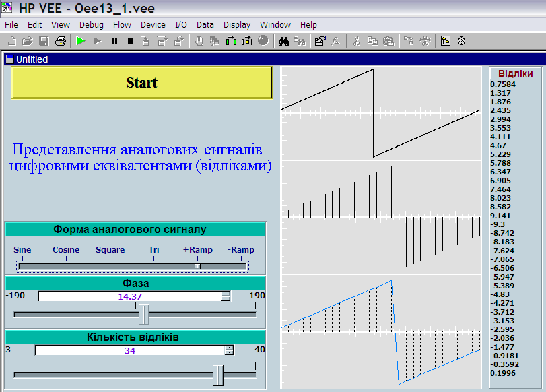The width and height of the screenshot is (546, 392).
Task: Select +Ramp signal shape label
Action: click(197, 249)
